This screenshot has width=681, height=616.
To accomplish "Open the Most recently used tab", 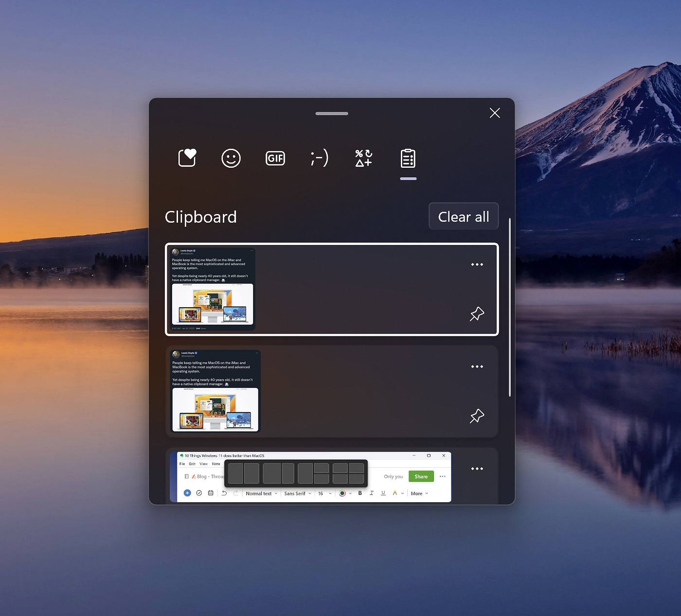I will pos(187,158).
